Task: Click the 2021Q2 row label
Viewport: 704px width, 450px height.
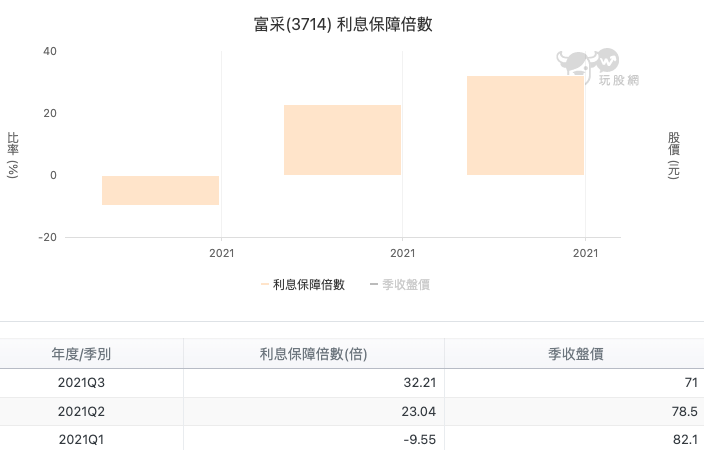Action: point(81,411)
